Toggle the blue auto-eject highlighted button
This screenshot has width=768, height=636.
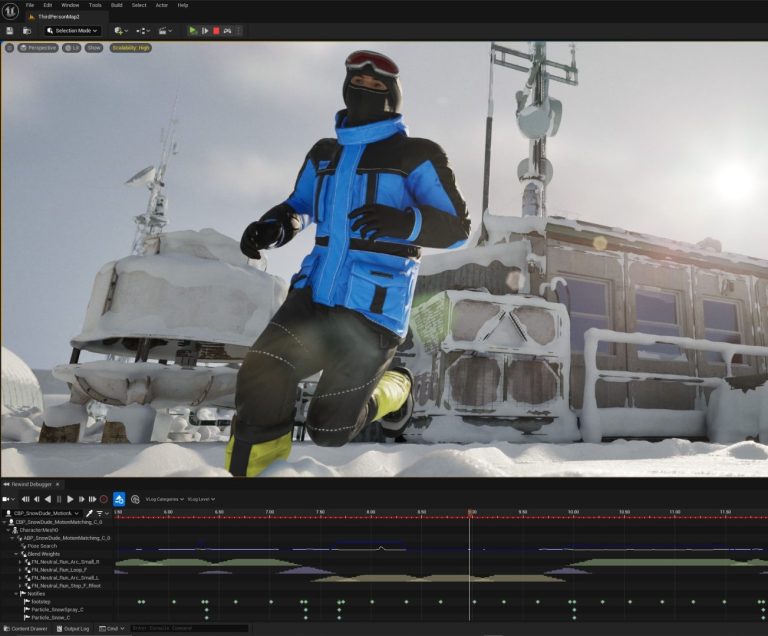point(119,499)
